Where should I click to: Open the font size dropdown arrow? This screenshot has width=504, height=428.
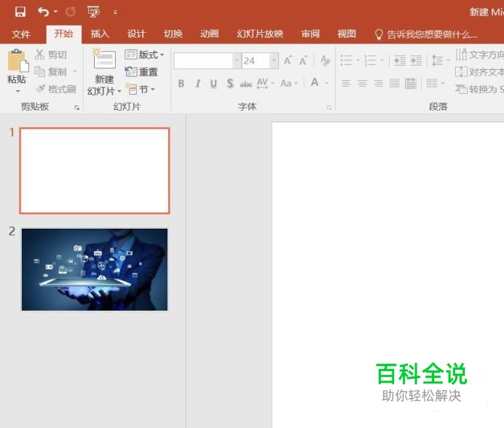274,60
